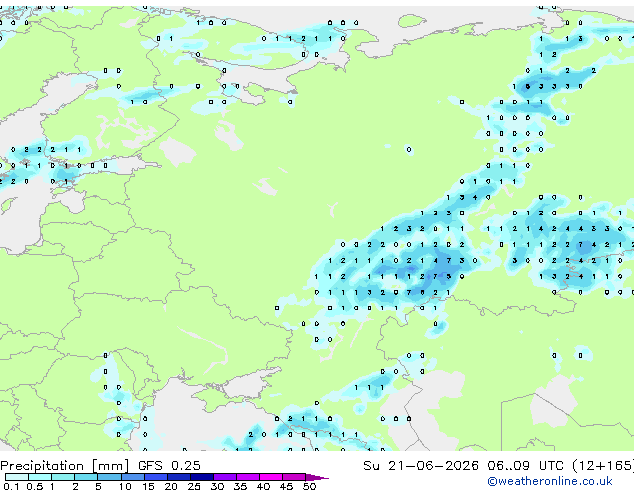Select the 1–2 mm legend swatch
This screenshot has height=490, width=634.
tap(63, 477)
